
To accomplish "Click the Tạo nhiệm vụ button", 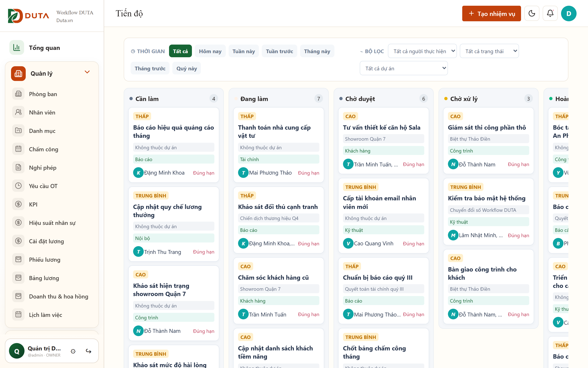I will click(492, 13).
